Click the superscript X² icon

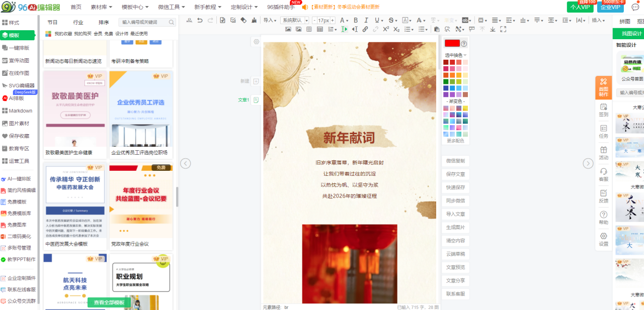386,29
